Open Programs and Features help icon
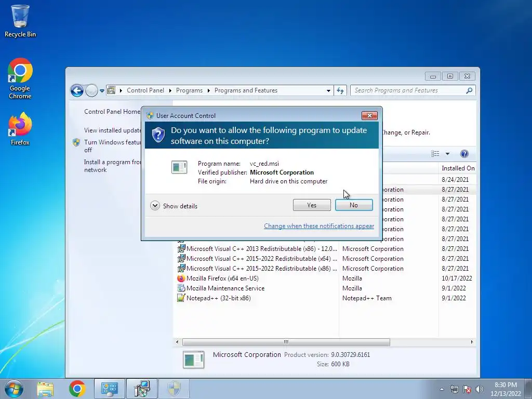532x399 pixels. tap(464, 154)
